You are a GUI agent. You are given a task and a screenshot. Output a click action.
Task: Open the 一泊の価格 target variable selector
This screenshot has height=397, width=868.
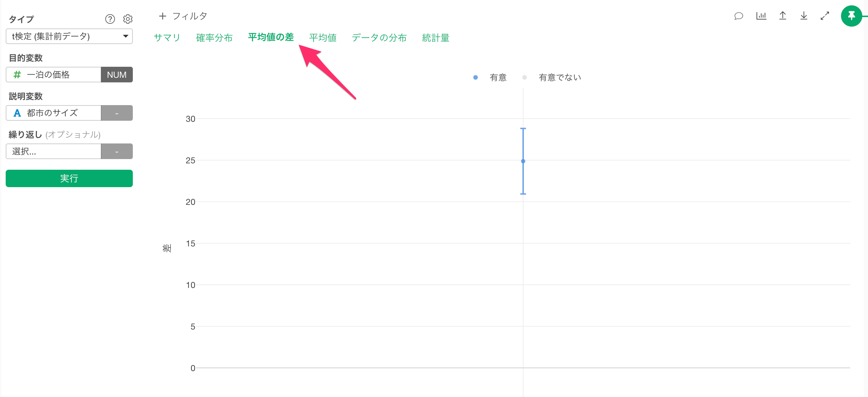(54, 75)
